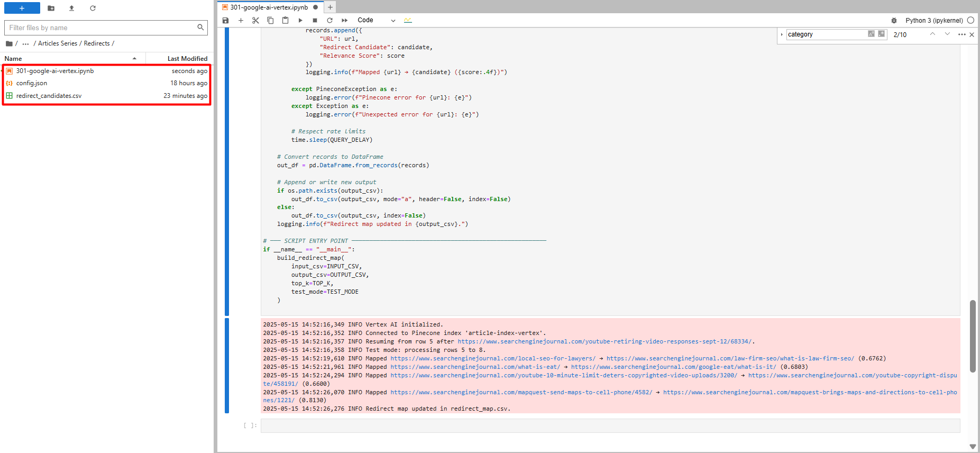Interrupt the kernel with the stop icon

click(x=315, y=21)
